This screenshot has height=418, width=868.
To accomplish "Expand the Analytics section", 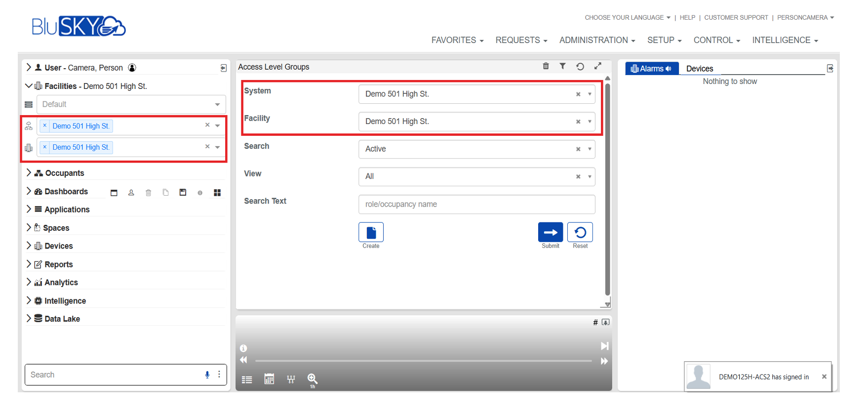I will pyautogui.click(x=29, y=282).
